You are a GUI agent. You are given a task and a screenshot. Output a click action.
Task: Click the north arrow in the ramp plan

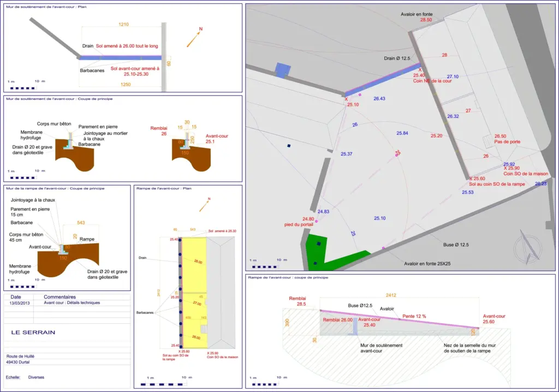pyautogui.click(x=205, y=204)
